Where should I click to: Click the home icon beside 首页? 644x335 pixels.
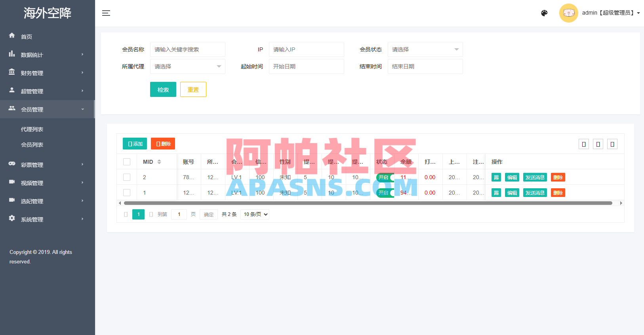coord(12,36)
